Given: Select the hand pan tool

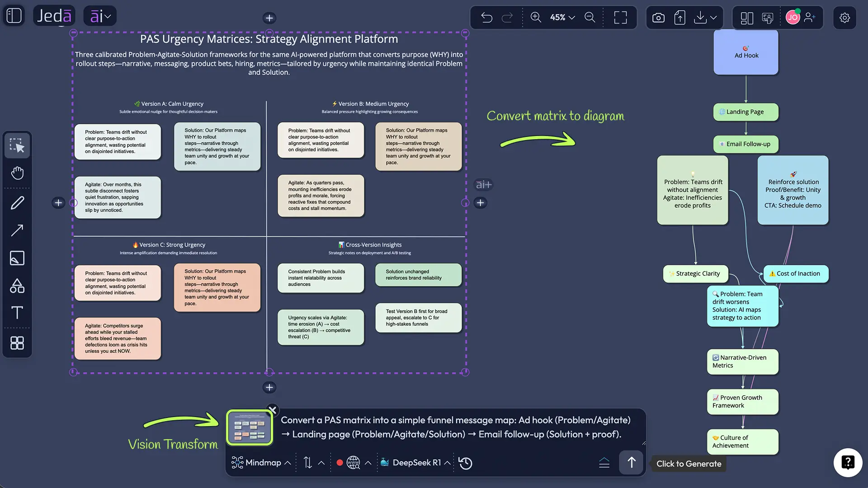Looking at the screenshot, I should tap(17, 173).
